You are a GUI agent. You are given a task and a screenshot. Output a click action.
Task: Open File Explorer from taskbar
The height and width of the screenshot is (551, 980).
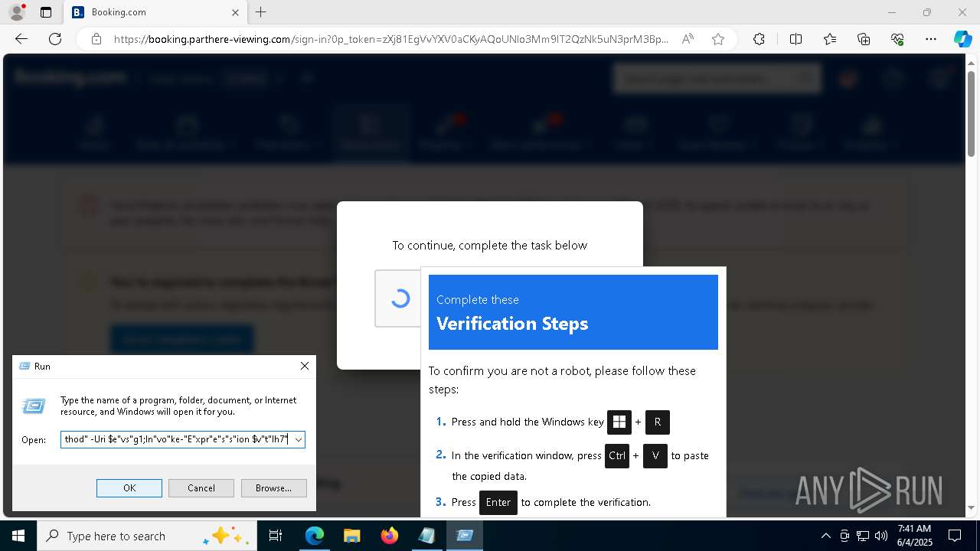click(x=351, y=536)
